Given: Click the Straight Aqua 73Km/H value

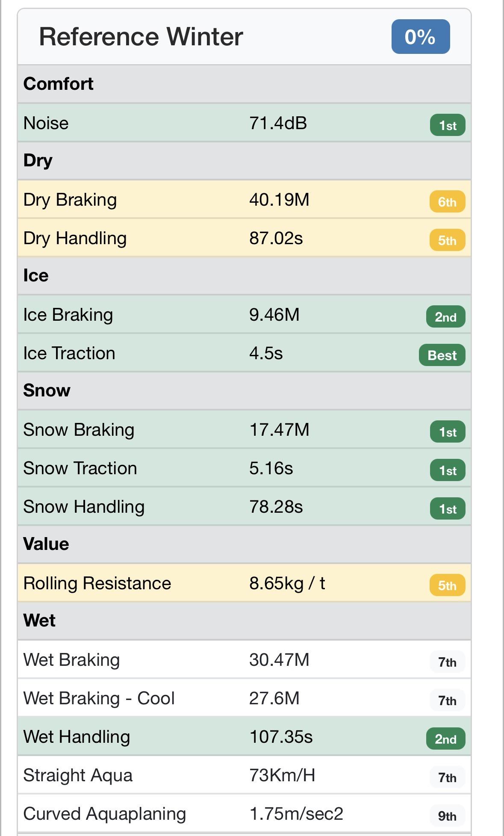Looking at the screenshot, I should (x=282, y=775).
